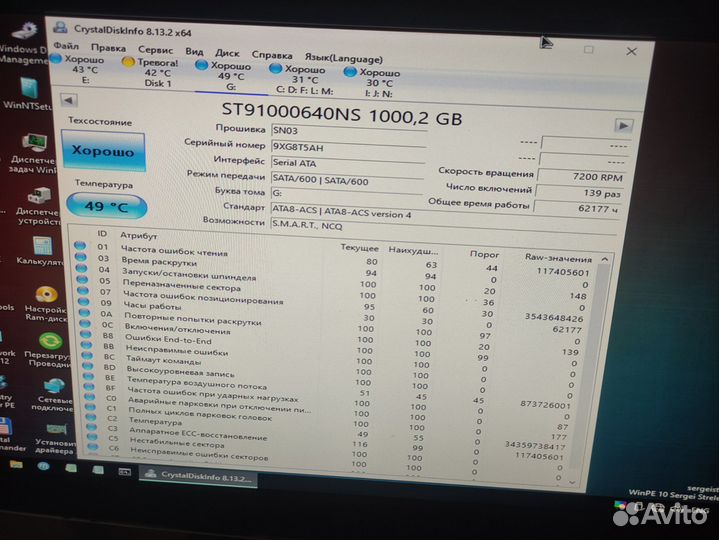Open the Справка menu
Viewport: 719px width, 540px height.
point(272,55)
